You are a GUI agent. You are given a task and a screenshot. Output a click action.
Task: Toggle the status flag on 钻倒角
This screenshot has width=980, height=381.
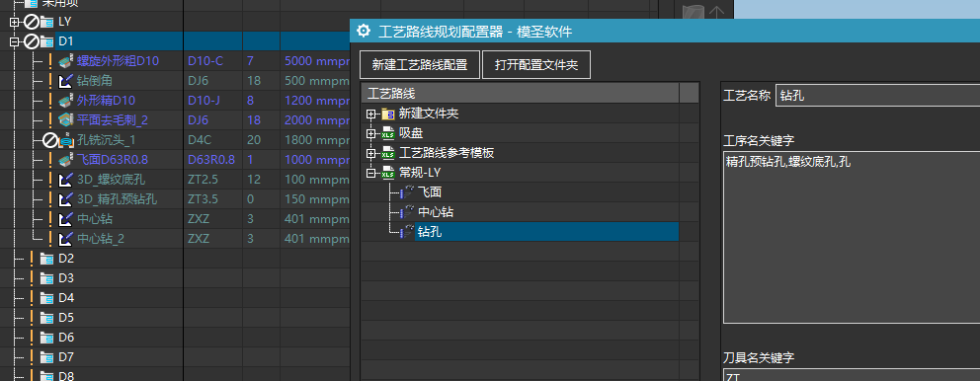tap(50, 81)
